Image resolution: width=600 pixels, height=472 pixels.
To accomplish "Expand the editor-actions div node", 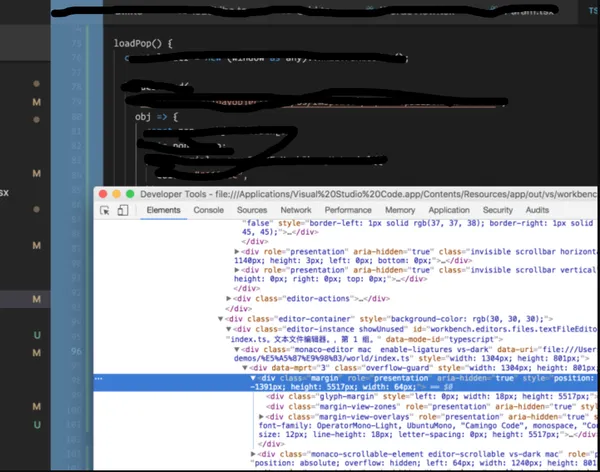I will point(228,298).
